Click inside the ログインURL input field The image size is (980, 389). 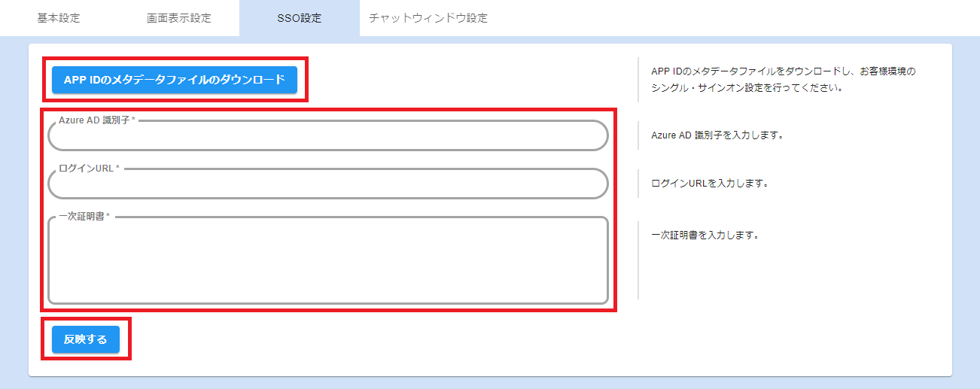pyautogui.click(x=327, y=185)
